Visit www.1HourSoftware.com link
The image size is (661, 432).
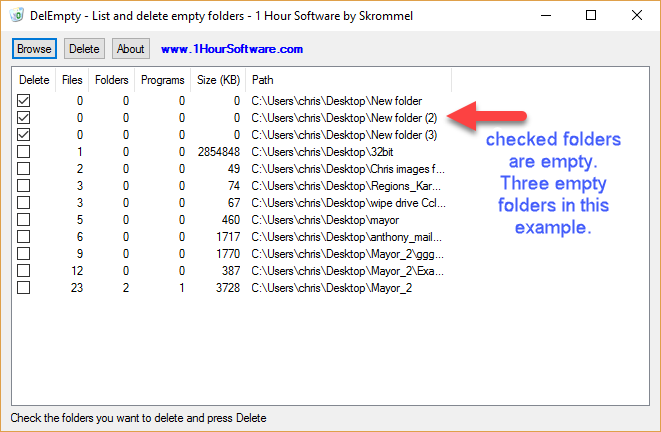(x=232, y=49)
